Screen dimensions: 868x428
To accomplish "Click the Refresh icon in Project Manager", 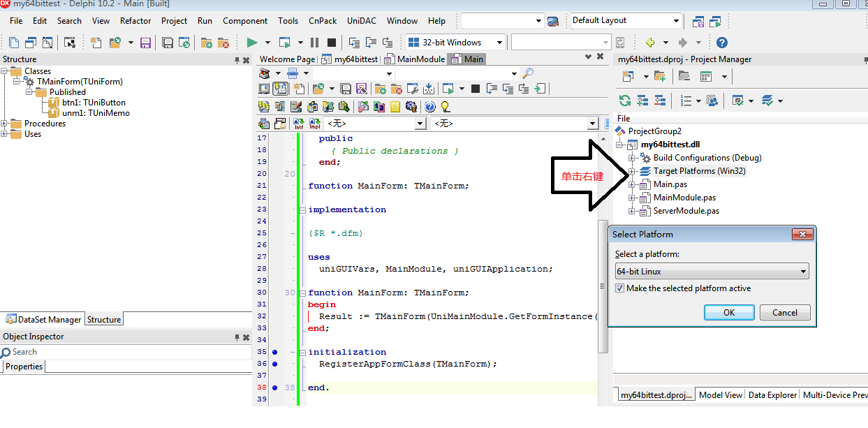I will pos(625,100).
